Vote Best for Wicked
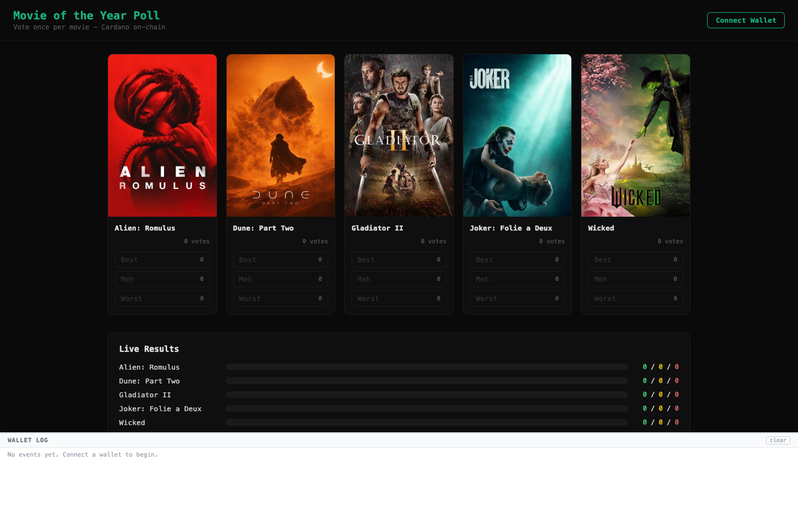The image size is (798, 532). [636, 260]
